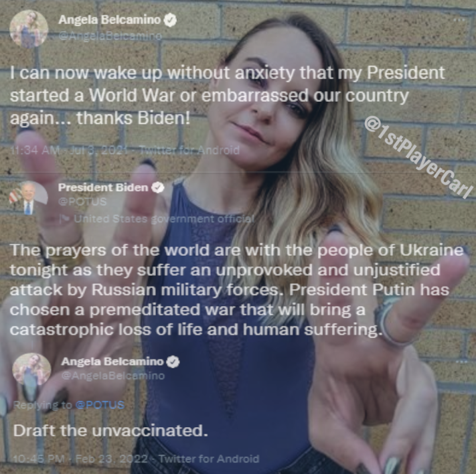Open Angela Belcamino's avatar on the top tweet
This screenshot has width=476, height=474.
29,29
